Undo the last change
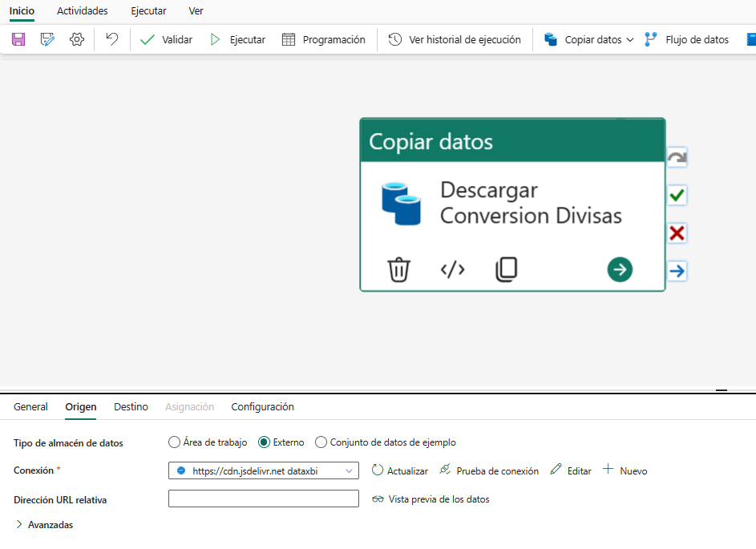756x549 pixels. tap(111, 38)
